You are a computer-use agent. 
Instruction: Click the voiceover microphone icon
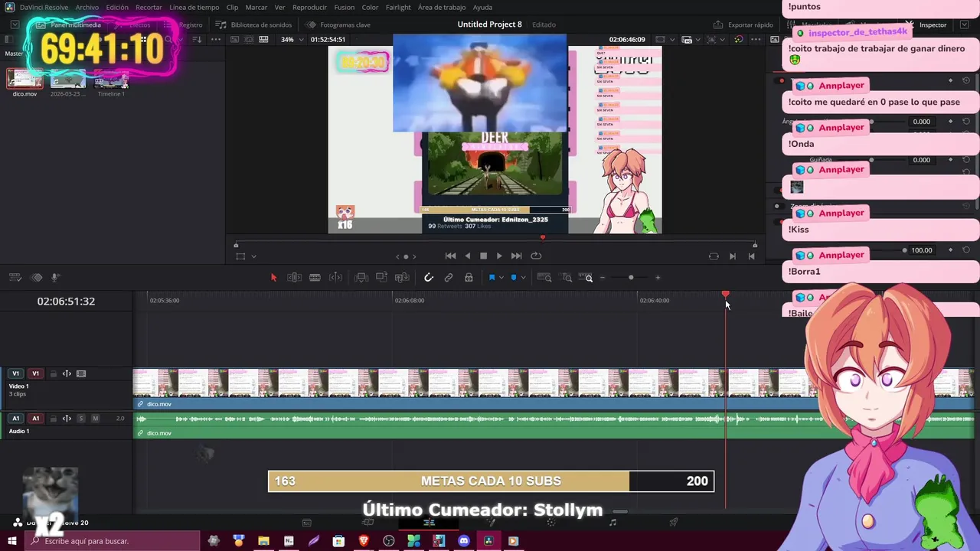point(55,278)
